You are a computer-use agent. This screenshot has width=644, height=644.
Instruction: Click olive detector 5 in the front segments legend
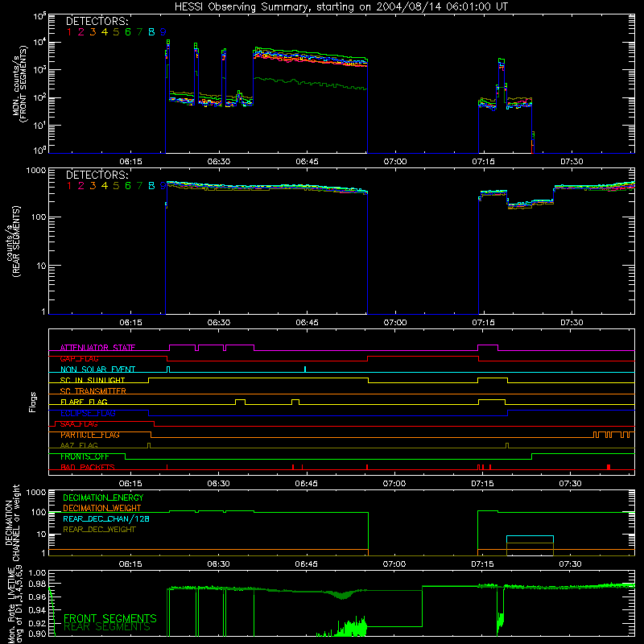tap(116, 32)
